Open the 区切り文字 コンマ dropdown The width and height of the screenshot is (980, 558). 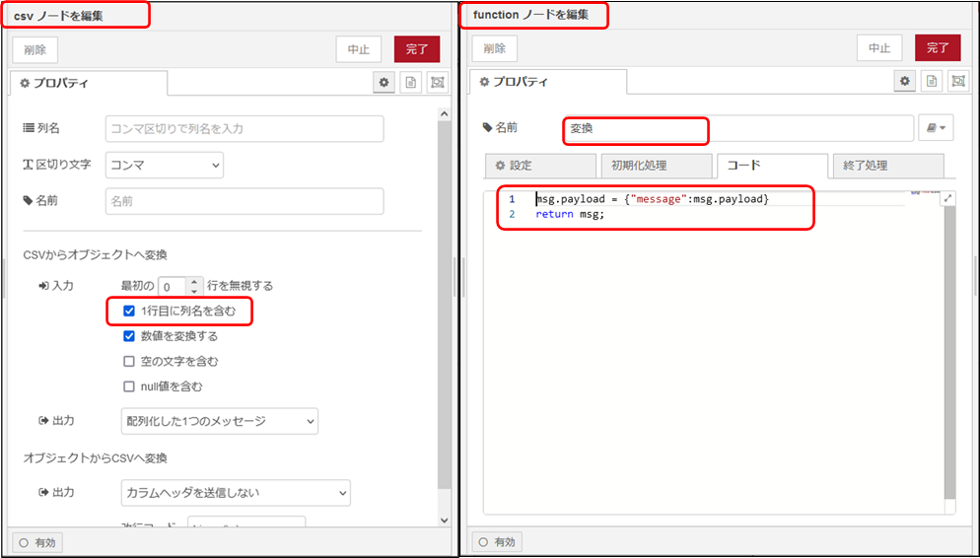pos(164,166)
